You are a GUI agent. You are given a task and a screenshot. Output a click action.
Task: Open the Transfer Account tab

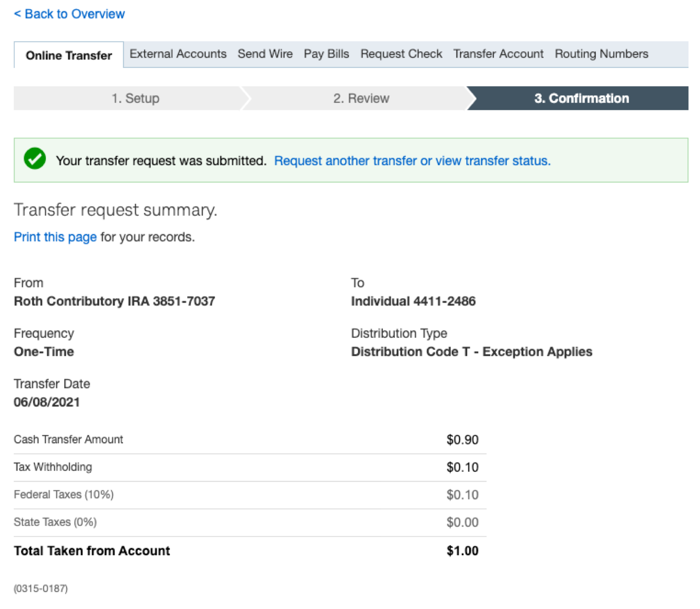[x=498, y=54]
